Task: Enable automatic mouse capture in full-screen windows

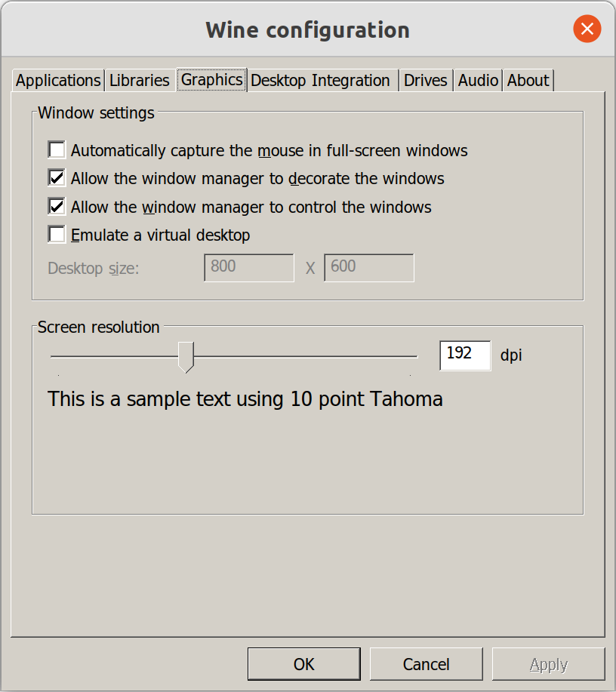Action: [57, 149]
